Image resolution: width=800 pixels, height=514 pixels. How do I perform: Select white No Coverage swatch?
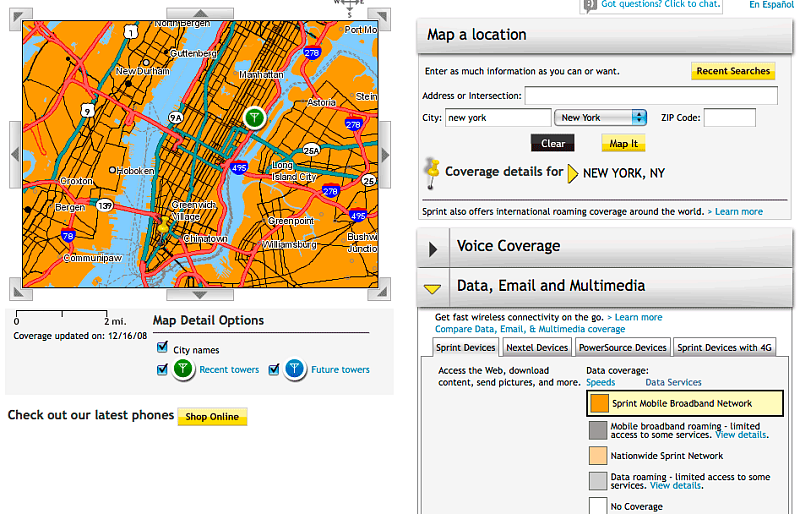598,505
